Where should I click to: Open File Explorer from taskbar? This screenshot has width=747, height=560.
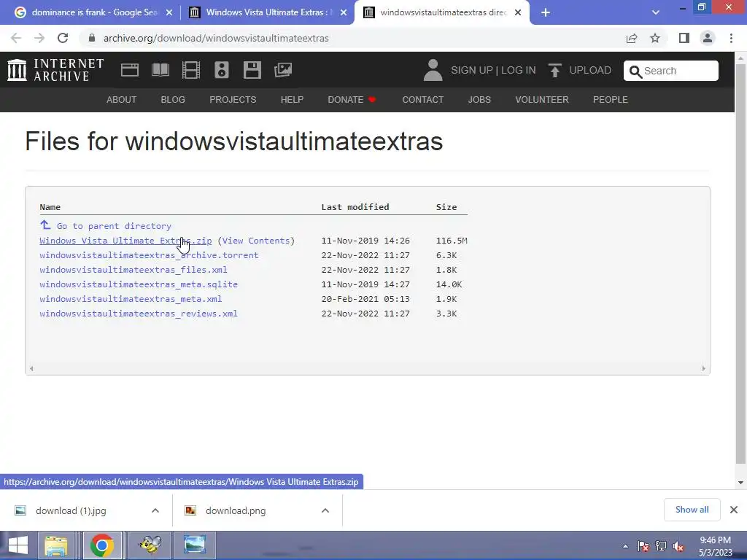[x=55, y=545]
